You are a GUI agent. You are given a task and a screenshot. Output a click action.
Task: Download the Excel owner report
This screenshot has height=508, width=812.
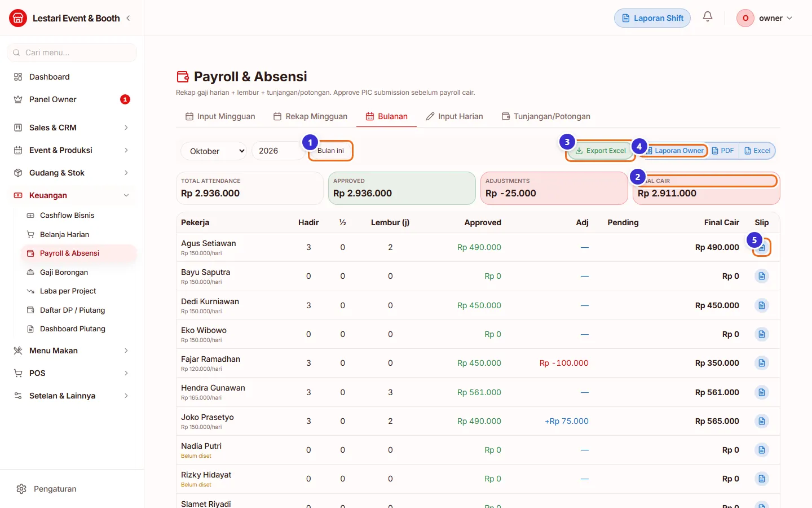coord(757,151)
